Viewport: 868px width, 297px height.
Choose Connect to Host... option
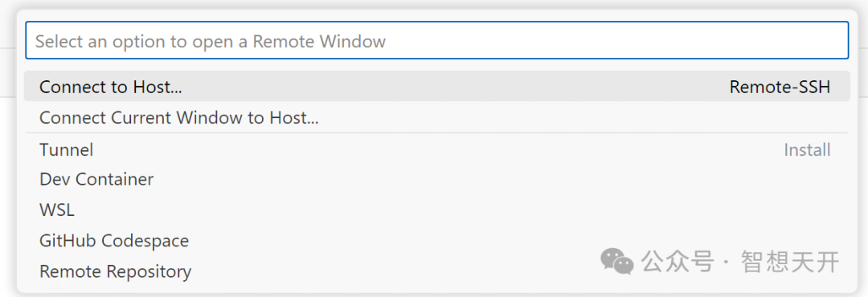[111, 87]
